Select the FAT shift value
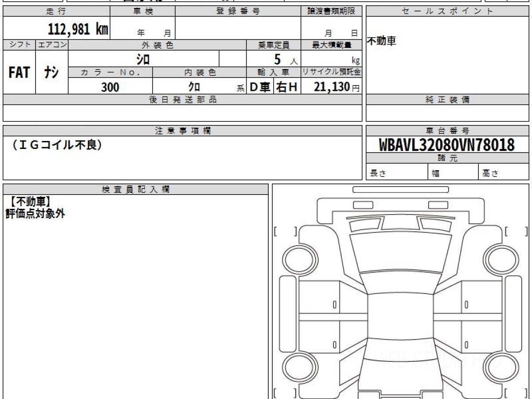This screenshot has width=532, height=399. 19,72
